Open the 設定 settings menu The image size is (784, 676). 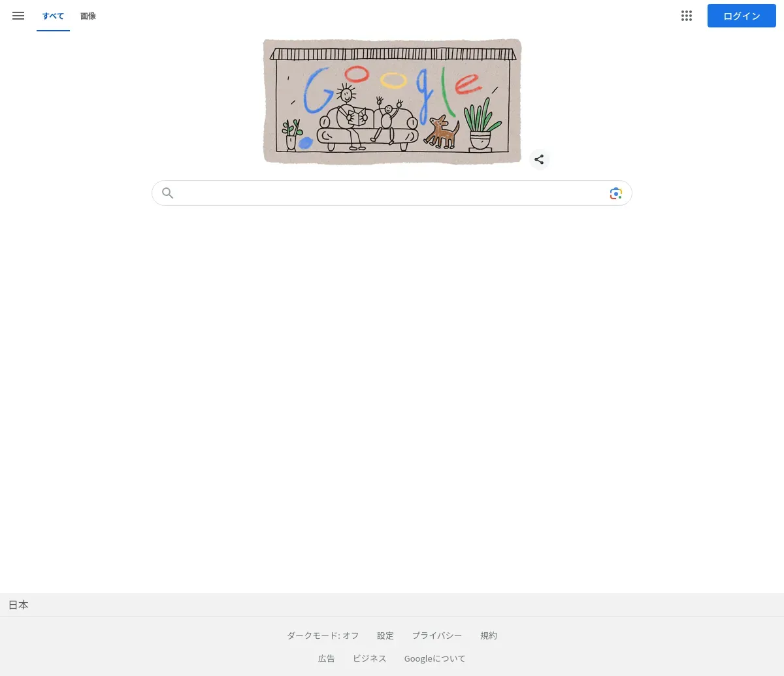pyautogui.click(x=385, y=636)
